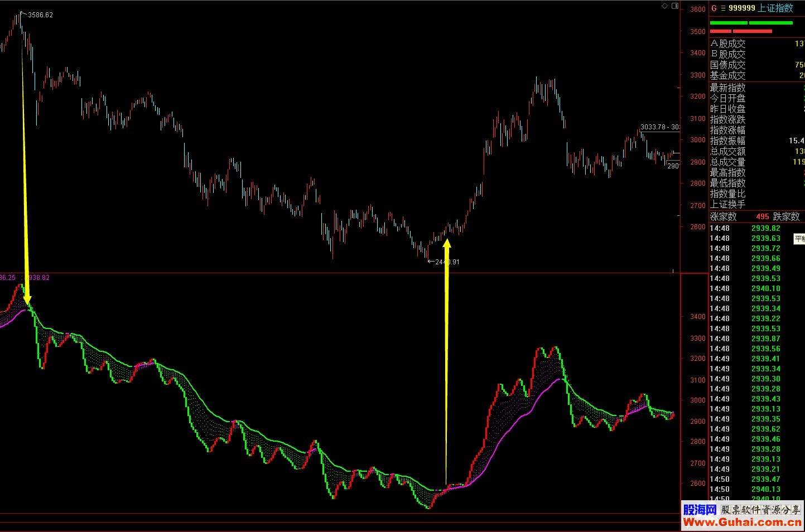The height and width of the screenshot is (532, 805).
Task: Click the index name 上证指数
Action: (x=775, y=8)
